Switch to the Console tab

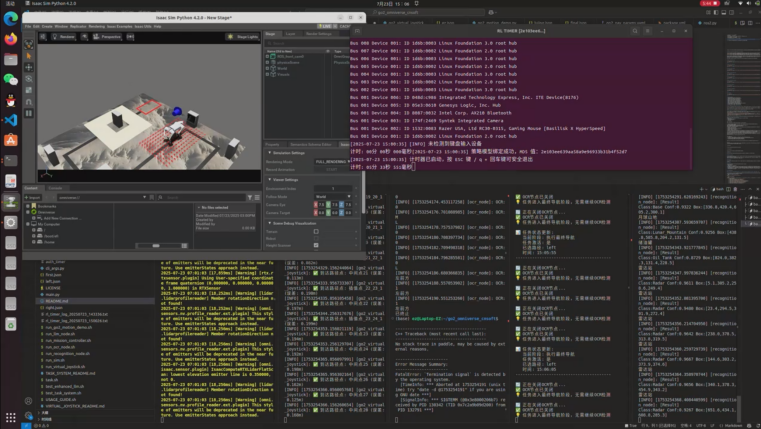point(55,188)
